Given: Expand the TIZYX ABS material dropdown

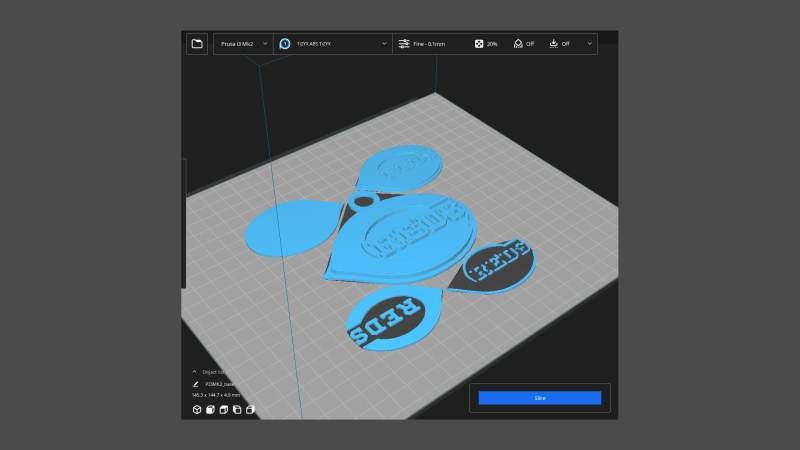Looking at the screenshot, I should [x=385, y=44].
